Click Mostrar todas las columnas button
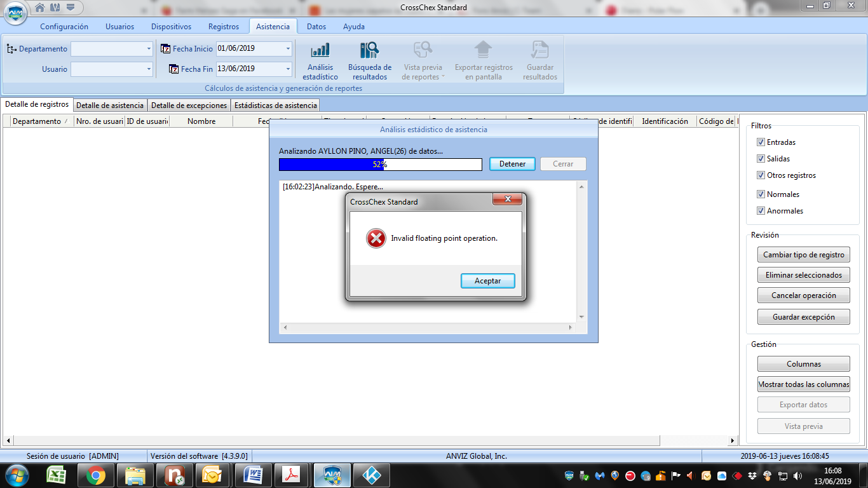 804,384
